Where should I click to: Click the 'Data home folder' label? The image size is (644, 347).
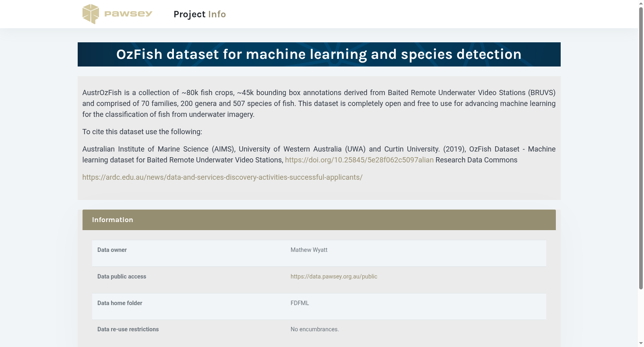point(120,303)
